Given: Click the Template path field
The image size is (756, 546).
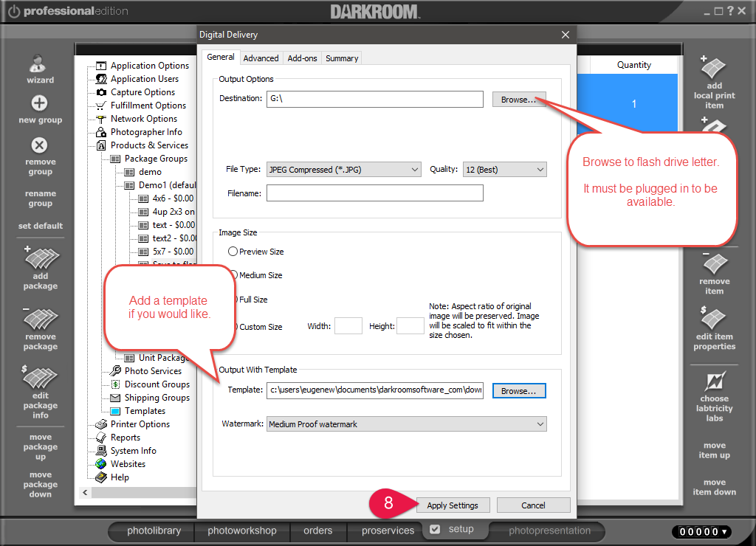Looking at the screenshot, I should click(x=374, y=390).
